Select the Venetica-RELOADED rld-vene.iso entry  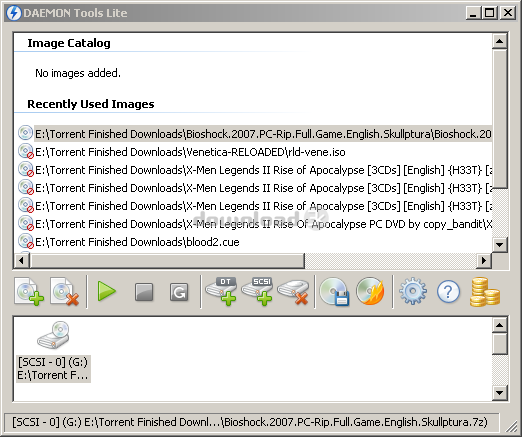[190, 152]
